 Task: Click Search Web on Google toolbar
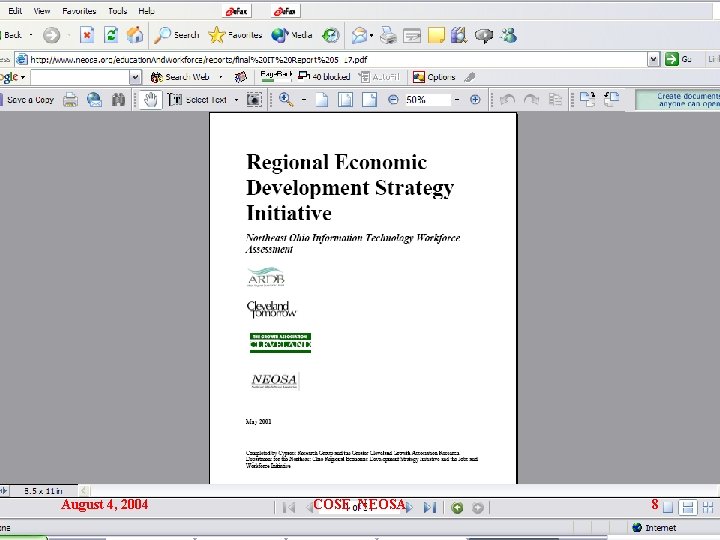tap(180, 77)
